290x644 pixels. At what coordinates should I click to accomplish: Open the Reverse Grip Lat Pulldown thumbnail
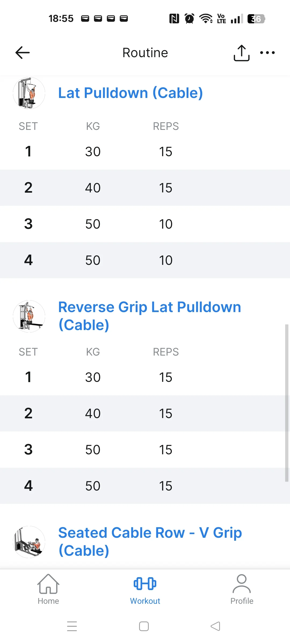29,316
